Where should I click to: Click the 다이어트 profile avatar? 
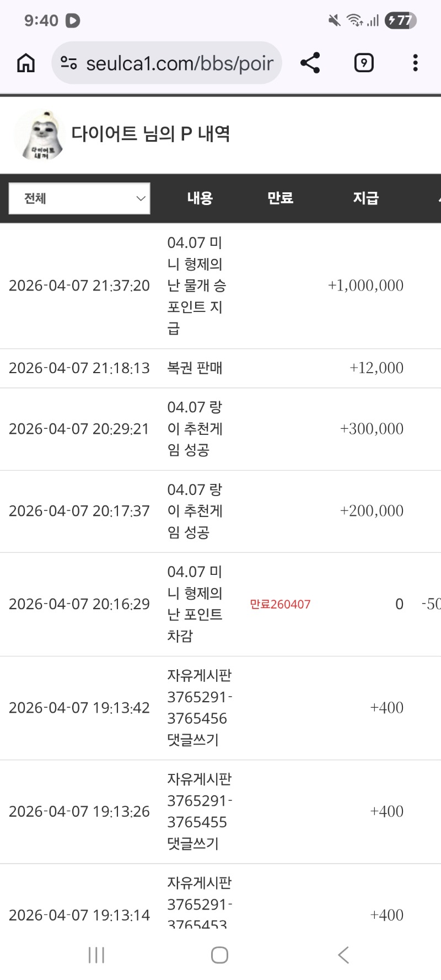point(39,135)
